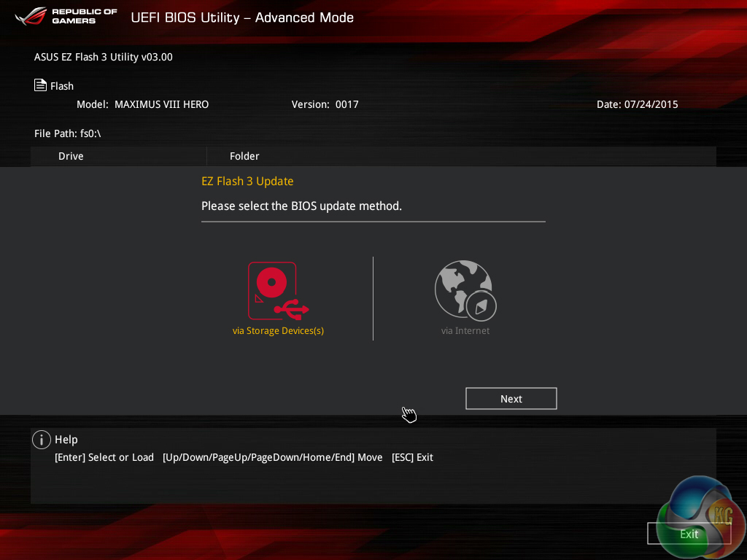Click the Republic of Gamers logo

66,16
